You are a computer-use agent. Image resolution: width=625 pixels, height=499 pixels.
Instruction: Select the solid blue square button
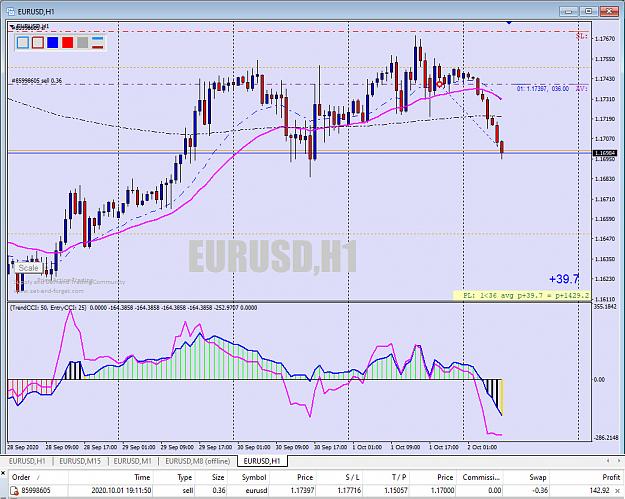[53, 43]
